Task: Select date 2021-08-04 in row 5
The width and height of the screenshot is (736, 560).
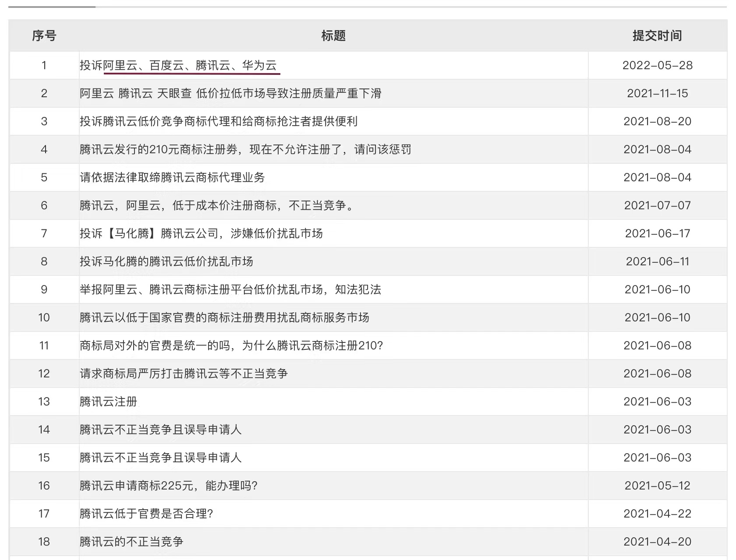Action: (x=658, y=177)
